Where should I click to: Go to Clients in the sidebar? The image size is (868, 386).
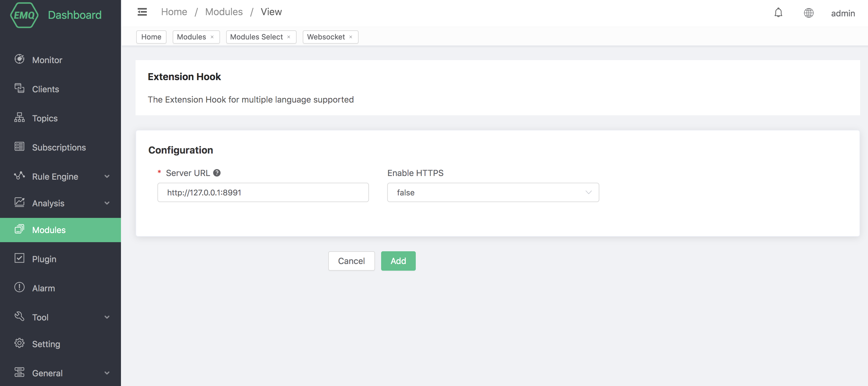pos(46,89)
